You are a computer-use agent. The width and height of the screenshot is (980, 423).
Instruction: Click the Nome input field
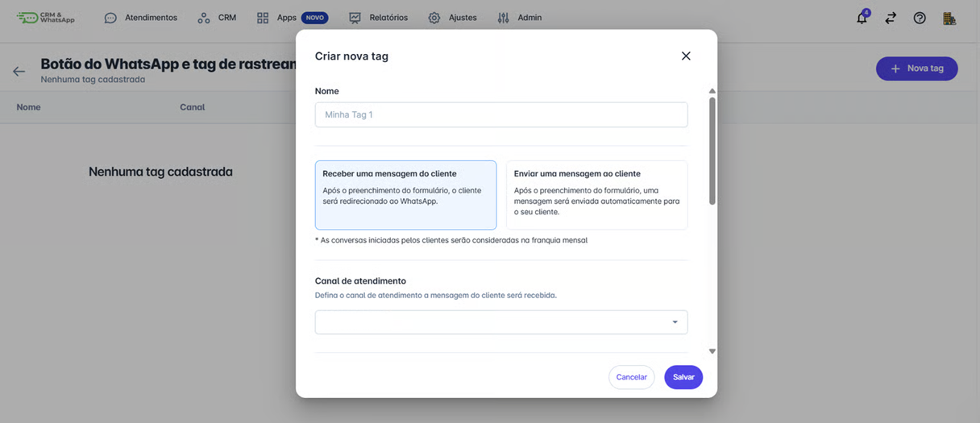click(x=500, y=114)
